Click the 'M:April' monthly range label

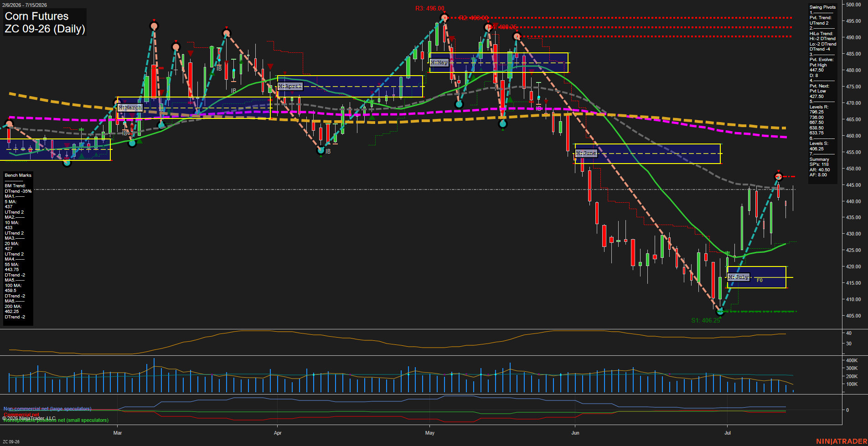[x=290, y=86]
